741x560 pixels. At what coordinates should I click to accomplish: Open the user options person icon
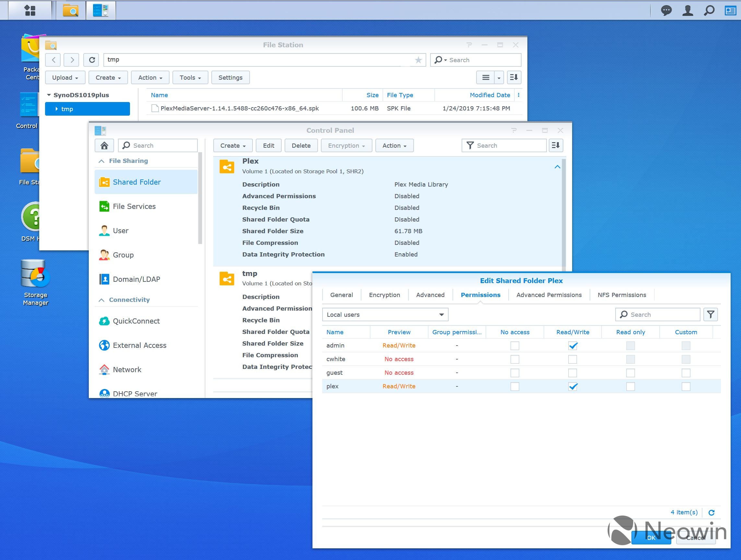tap(688, 10)
